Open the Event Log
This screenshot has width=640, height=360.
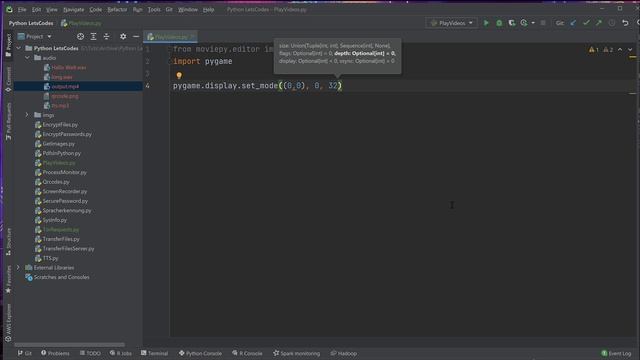[616, 353]
